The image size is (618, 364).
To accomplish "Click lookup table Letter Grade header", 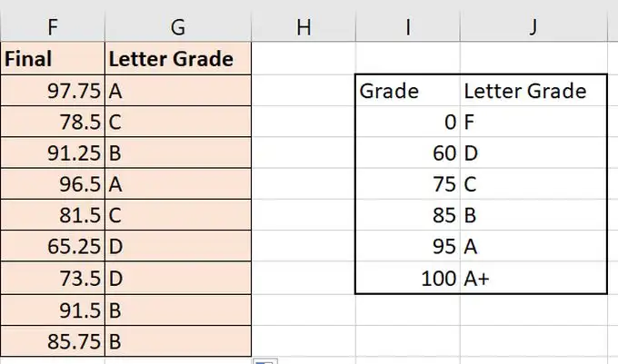I will [533, 91].
